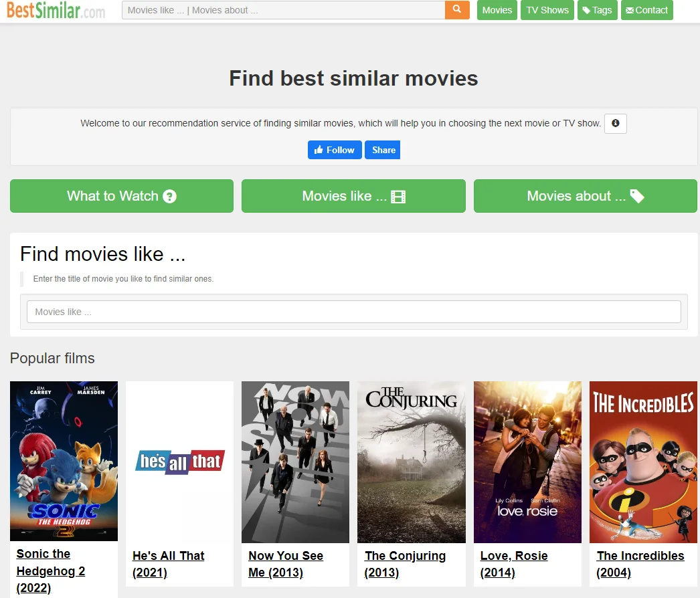Screen dimensions: 700x598
Task: Open the Love, Rosie (2014) title link
Action: click(x=514, y=564)
